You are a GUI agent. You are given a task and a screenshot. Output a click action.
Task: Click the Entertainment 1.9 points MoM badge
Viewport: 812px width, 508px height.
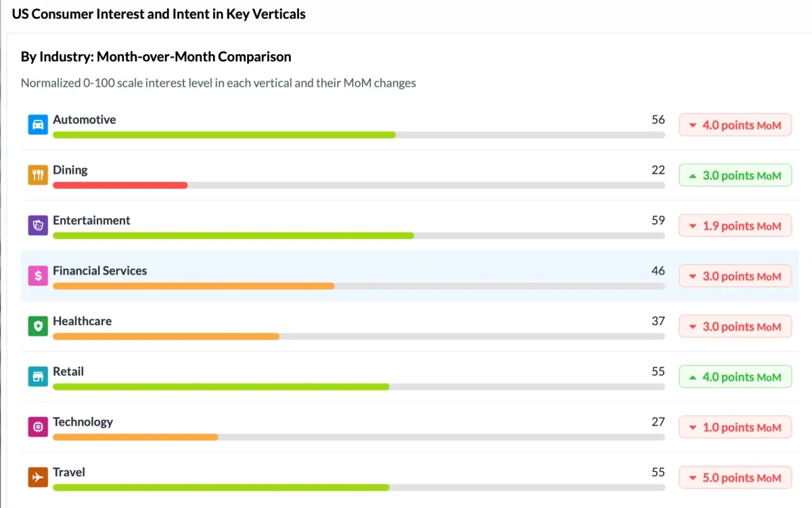735,226
